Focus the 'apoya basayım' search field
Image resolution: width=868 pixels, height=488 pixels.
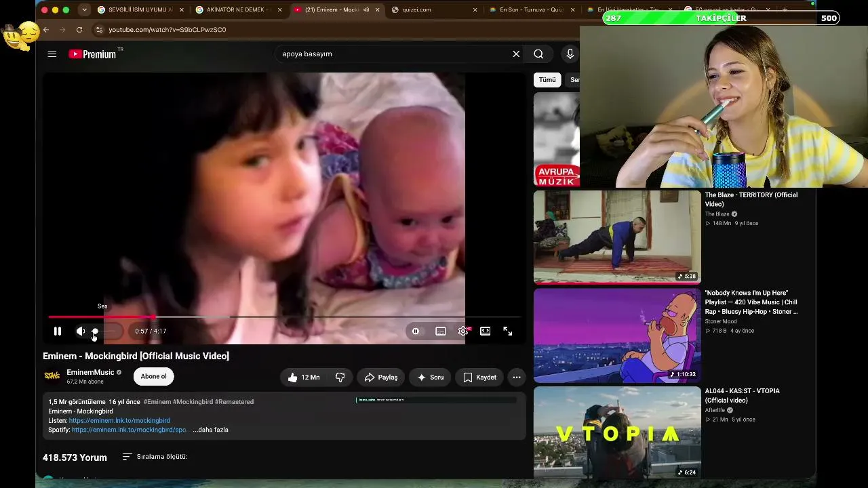[x=392, y=54]
